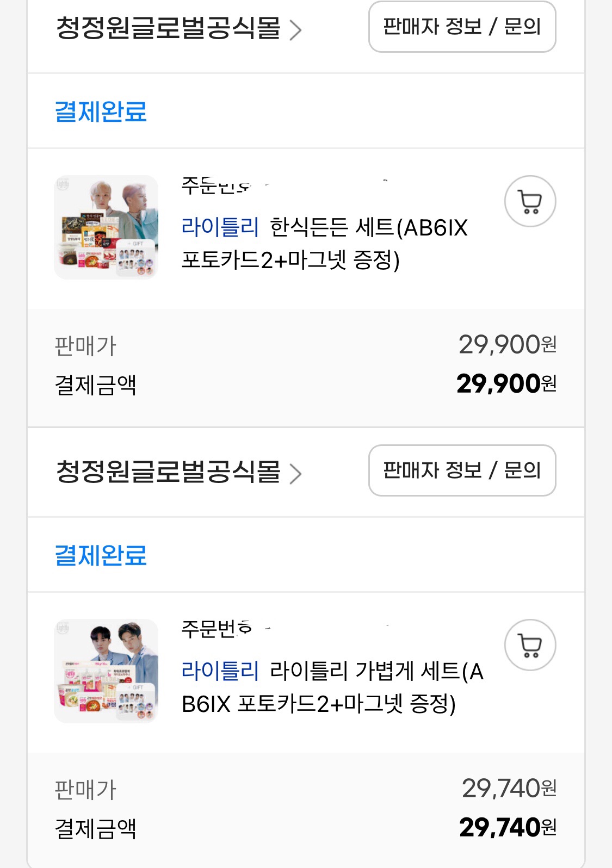This screenshot has width=612, height=868.
Task: Open the 라이틀리 가볍게 세트 product thumbnail
Action: (106, 671)
